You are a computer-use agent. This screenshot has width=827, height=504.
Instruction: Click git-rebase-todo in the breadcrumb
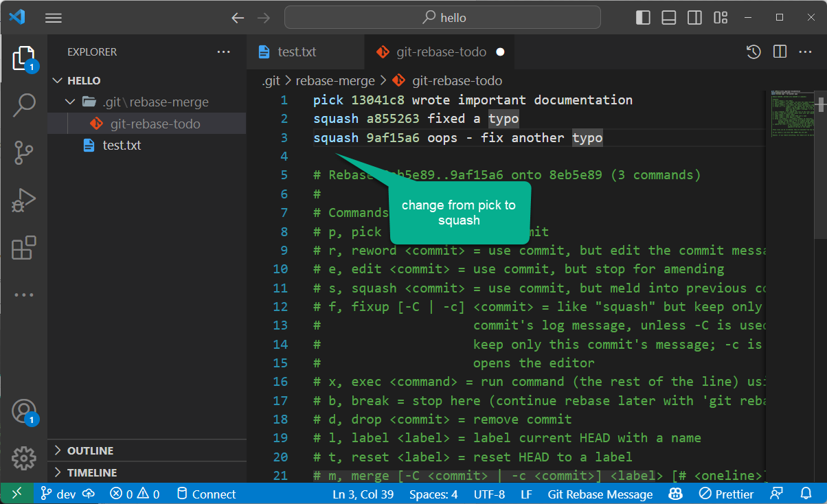tap(447, 80)
